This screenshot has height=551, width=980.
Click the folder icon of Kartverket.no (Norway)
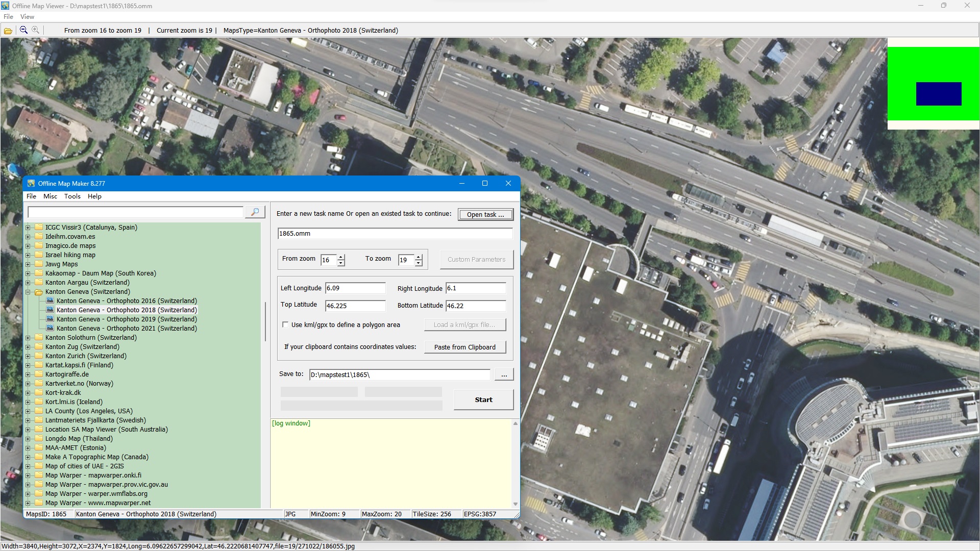tap(39, 384)
